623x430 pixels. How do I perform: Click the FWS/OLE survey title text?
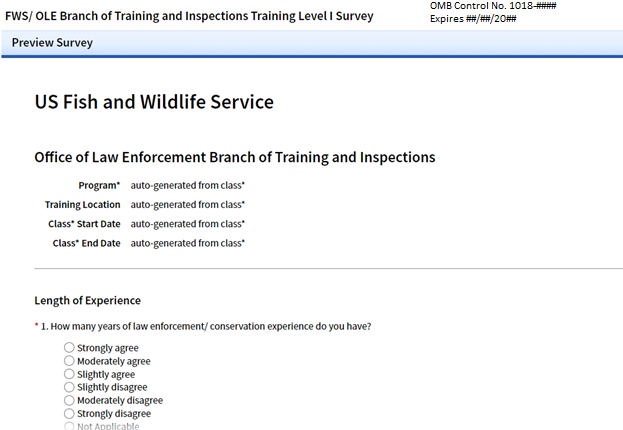(189, 16)
